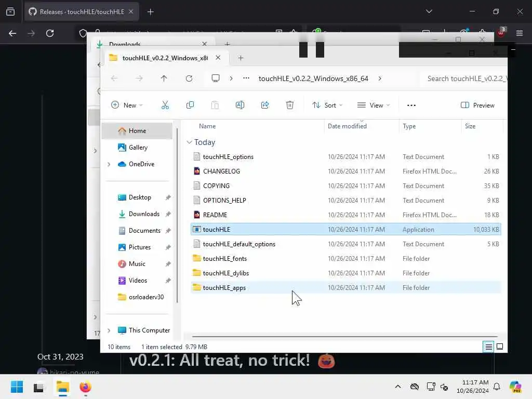Open See more options ellipsis in toolbar

click(x=411, y=105)
